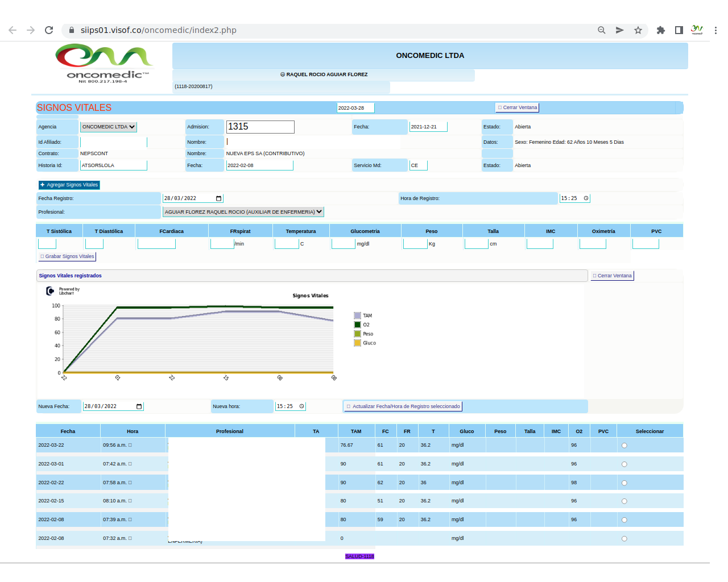The width and height of the screenshot is (728, 582).
Task: Click the Nueva Fecha calendar picker icon
Action: click(x=139, y=406)
